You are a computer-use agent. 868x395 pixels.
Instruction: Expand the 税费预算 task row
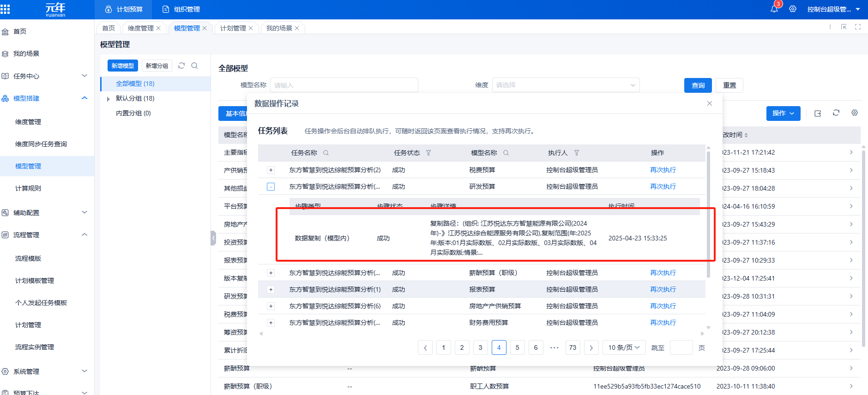pos(271,170)
